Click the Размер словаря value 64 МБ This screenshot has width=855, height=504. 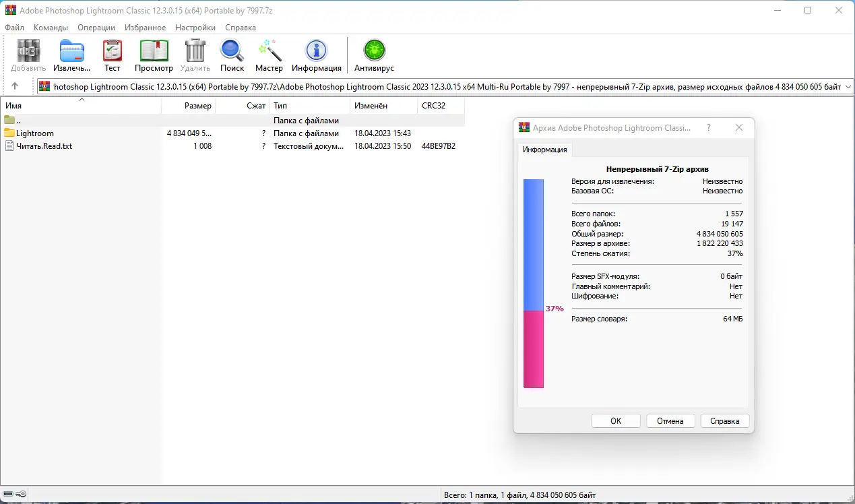coord(733,319)
